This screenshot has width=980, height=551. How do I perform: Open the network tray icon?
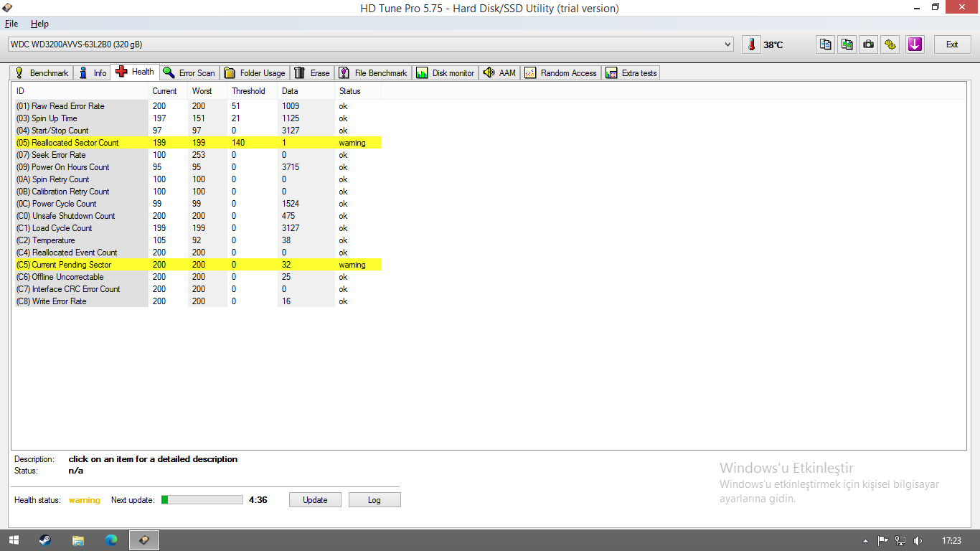(900, 541)
